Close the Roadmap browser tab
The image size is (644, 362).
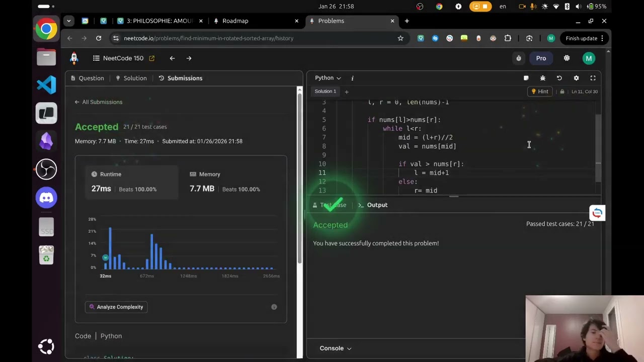[x=296, y=21]
